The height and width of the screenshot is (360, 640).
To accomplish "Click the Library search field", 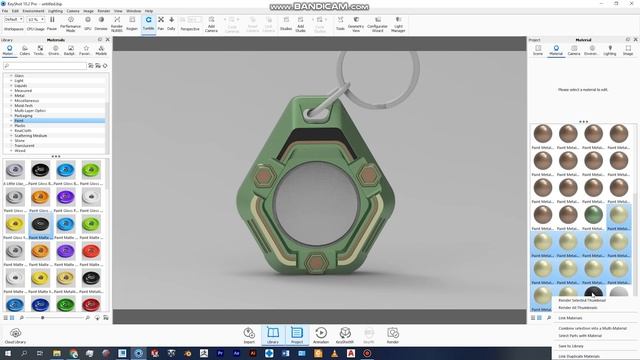I will point(45,66).
